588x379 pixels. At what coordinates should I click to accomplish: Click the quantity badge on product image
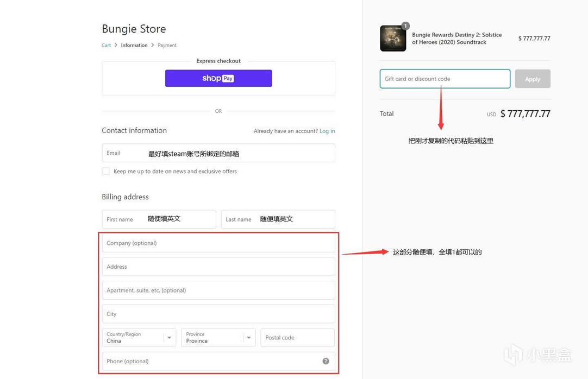point(405,26)
